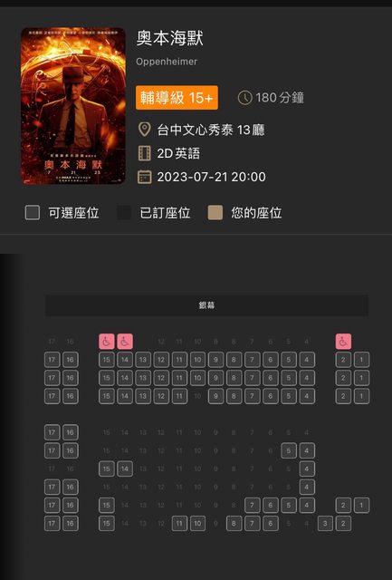Click the 已訂座位 legend box
Image resolution: width=392 pixels, height=580 pixels.
(x=124, y=213)
